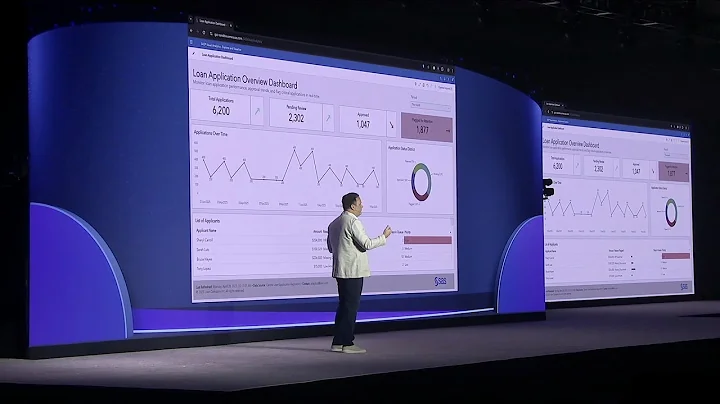Click the up-arrow trend icon beside Total Applications
This screenshot has height=404, width=720.
pos(257,111)
